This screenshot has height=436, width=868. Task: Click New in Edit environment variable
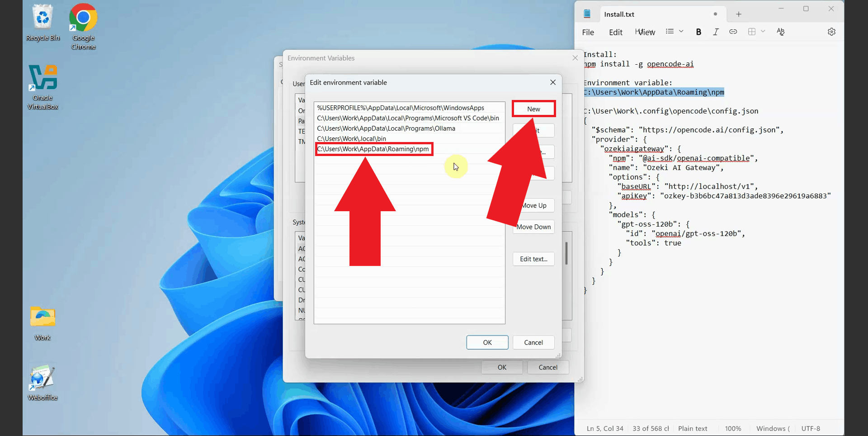(533, 109)
